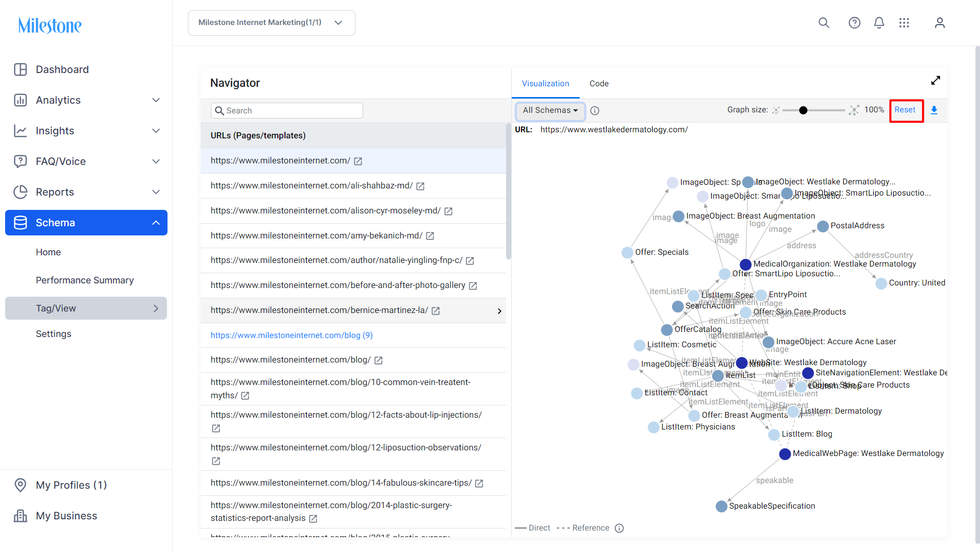Open the user profile icon

click(x=940, y=23)
